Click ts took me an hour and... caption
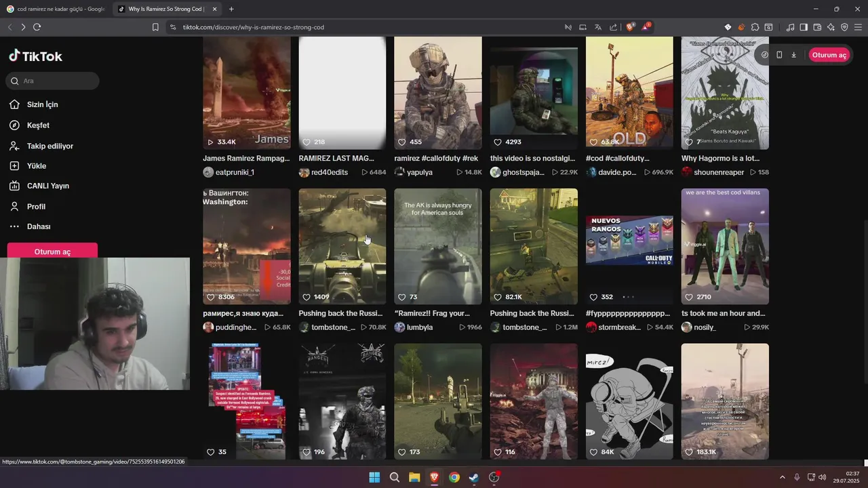This screenshot has width=868, height=488. pos(723,314)
